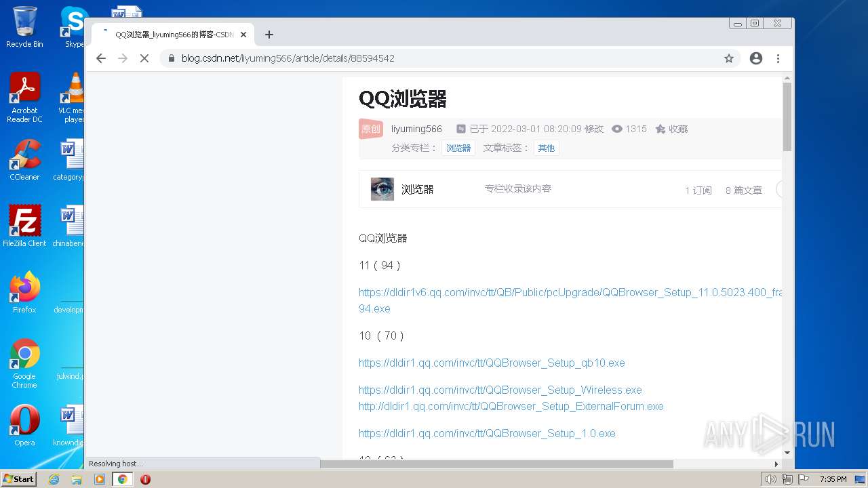This screenshot has height=488, width=868.
Task: Click the Action Center flag tray icon
Action: point(804,479)
